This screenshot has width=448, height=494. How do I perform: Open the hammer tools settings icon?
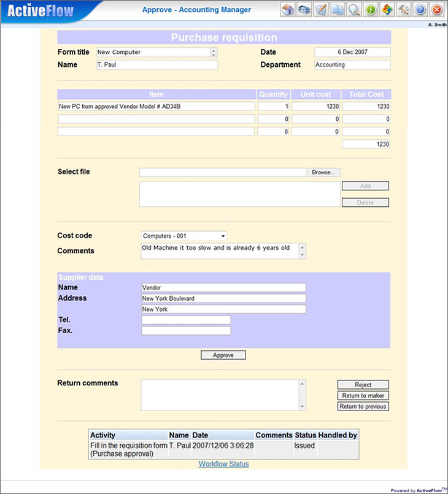[x=404, y=10]
